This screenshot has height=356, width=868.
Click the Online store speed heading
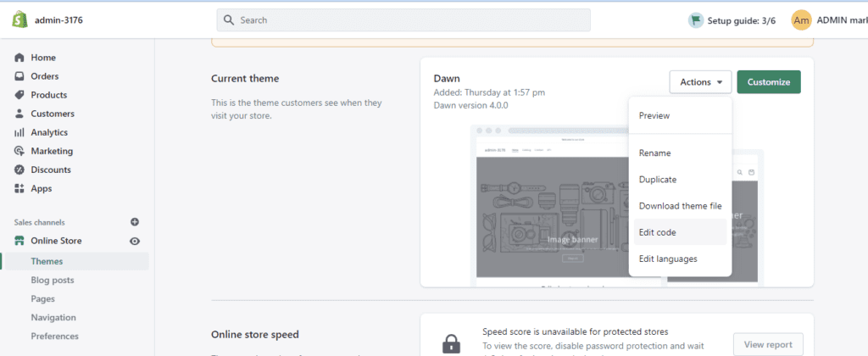[255, 335]
